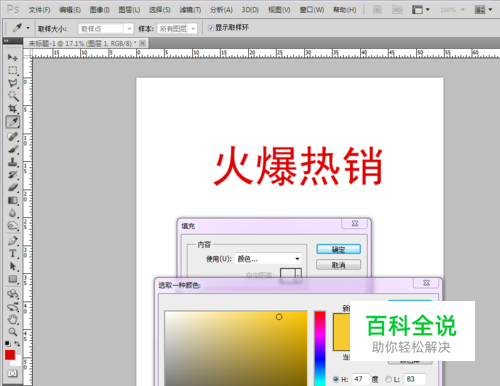The image size is (500, 386).
Task: Select the Hand tool
Action: click(13, 319)
